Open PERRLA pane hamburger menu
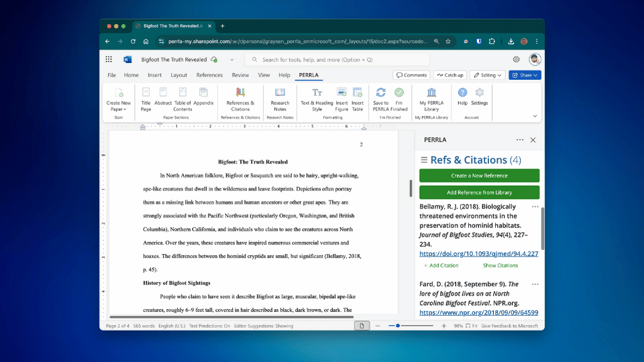 [x=424, y=160]
